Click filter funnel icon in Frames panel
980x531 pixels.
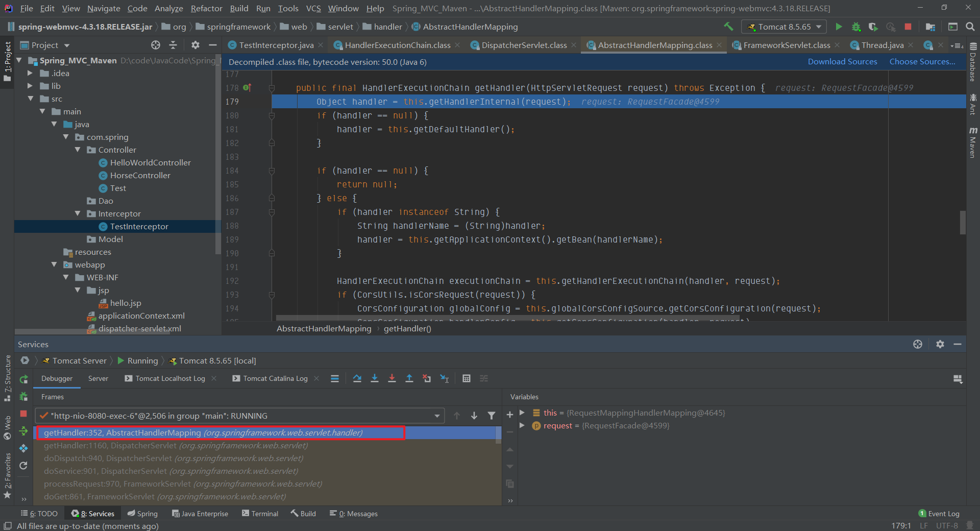coord(491,416)
